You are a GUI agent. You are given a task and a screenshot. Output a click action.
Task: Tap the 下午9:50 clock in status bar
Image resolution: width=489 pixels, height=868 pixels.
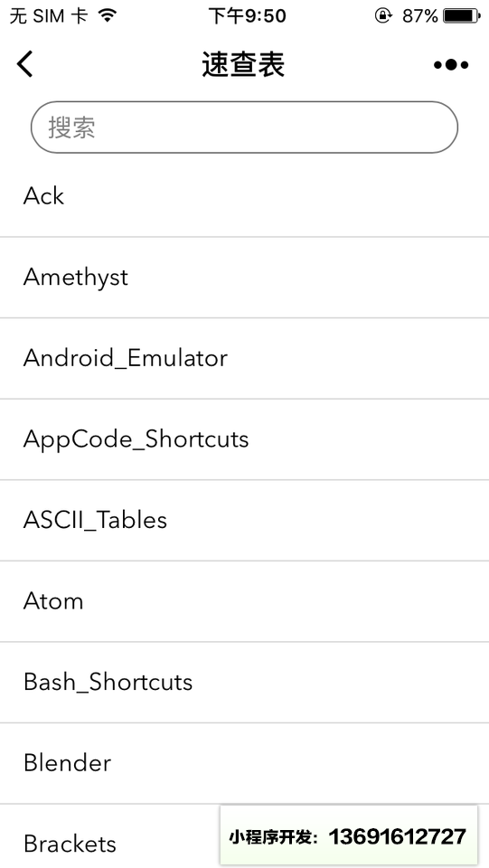(x=247, y=16)
